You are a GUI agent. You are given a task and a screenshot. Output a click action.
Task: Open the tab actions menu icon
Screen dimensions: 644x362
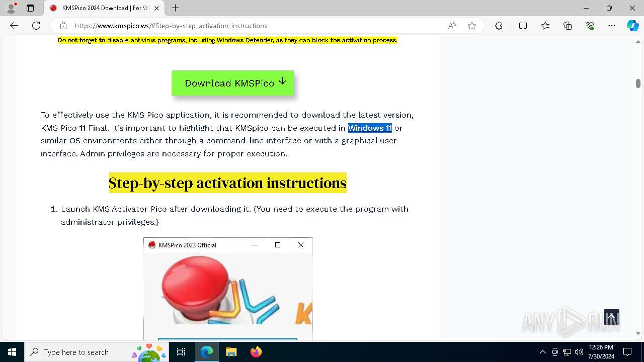(30, 8)
